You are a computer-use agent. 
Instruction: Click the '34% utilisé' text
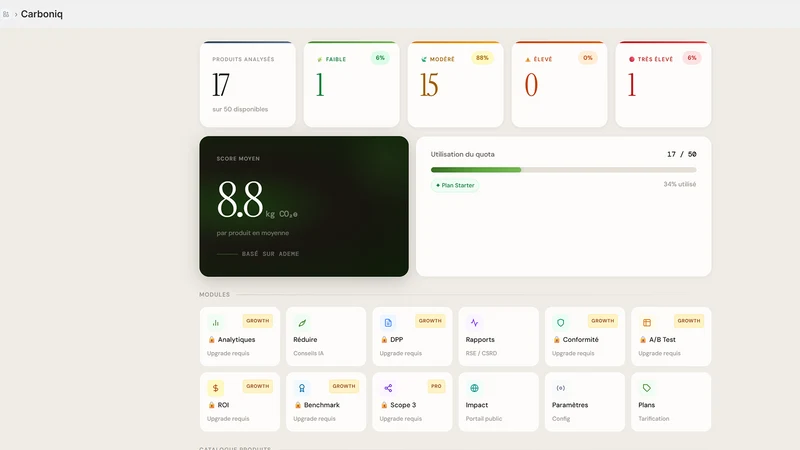(680, 184)
